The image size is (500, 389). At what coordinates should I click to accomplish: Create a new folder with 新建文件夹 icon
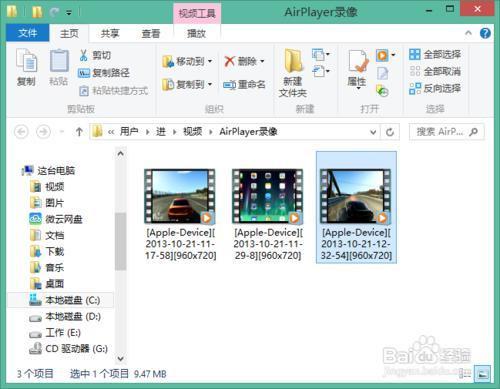click(x=293, y=61)
